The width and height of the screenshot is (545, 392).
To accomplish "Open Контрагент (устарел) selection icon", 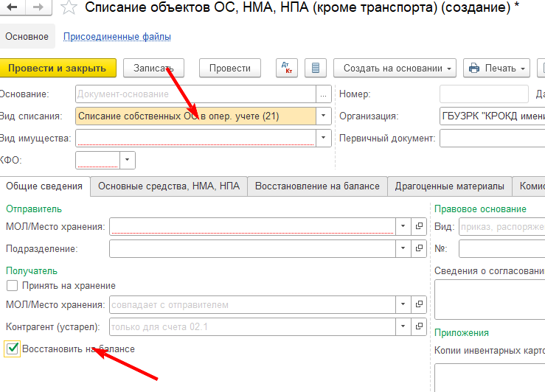I will pos(419,326).
